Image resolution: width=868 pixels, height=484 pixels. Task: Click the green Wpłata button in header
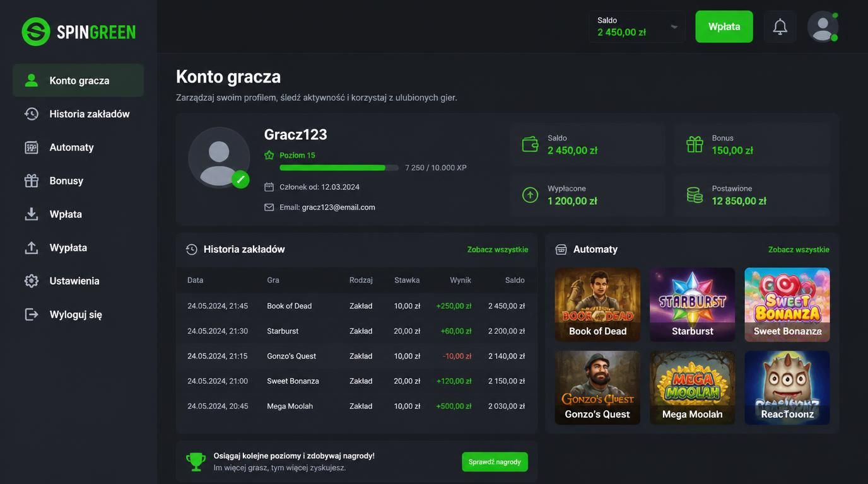point(724,26)
